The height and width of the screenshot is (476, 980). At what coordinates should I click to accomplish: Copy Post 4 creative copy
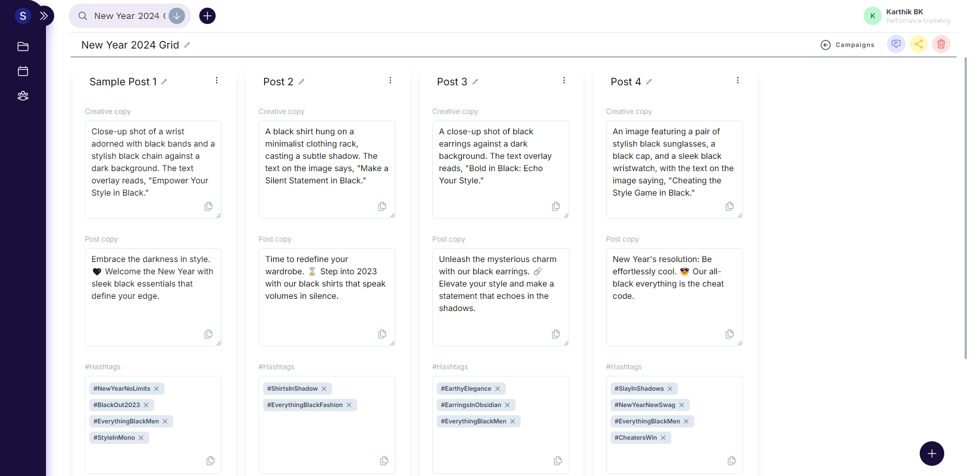click(x=730, y=206)
